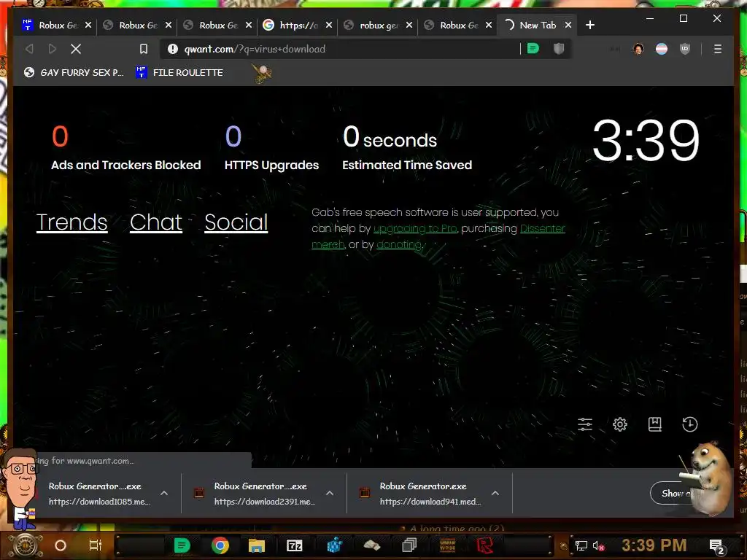Close first Robux Ge tab with MF icon

(x=88, y=25)
